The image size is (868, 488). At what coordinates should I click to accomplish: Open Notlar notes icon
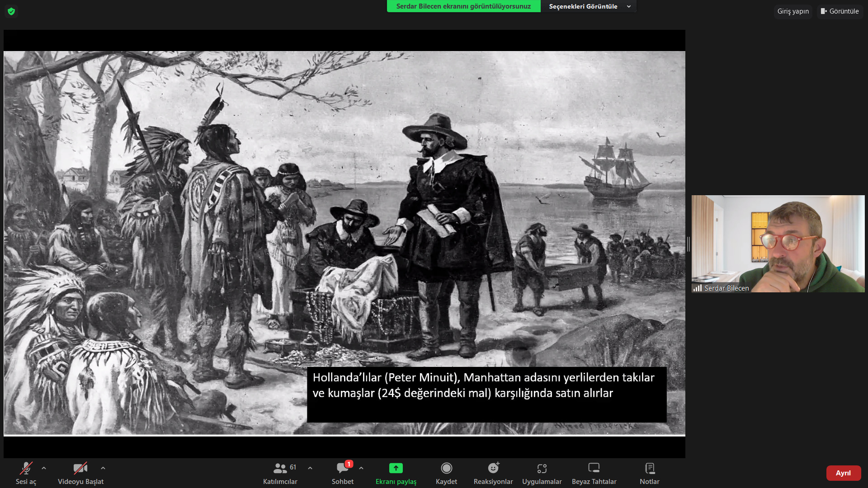pos(650,469)
